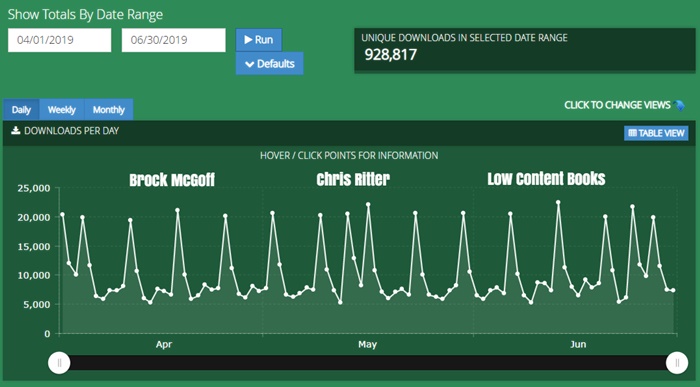
Task: Click the highest data point in June
Action: 558,202
